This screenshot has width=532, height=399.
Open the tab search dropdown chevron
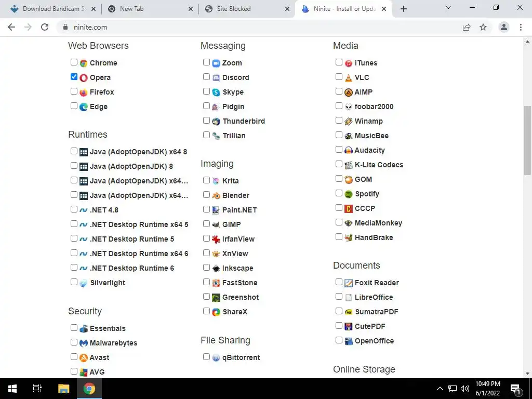pos(448,7)
